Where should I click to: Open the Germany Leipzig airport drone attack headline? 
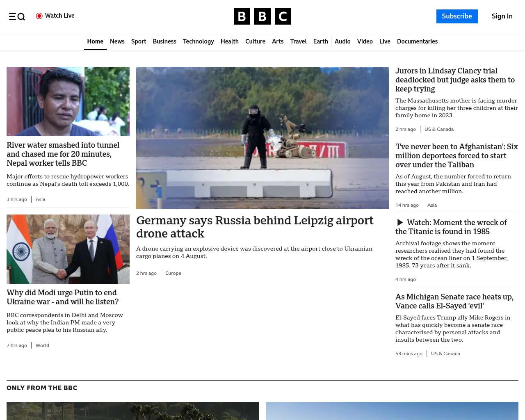coord(255,227)
